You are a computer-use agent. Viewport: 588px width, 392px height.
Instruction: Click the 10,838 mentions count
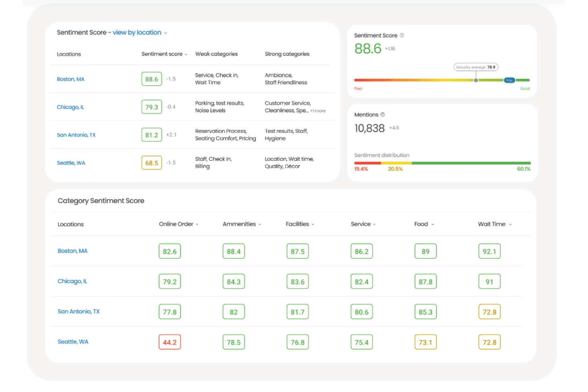369,128
